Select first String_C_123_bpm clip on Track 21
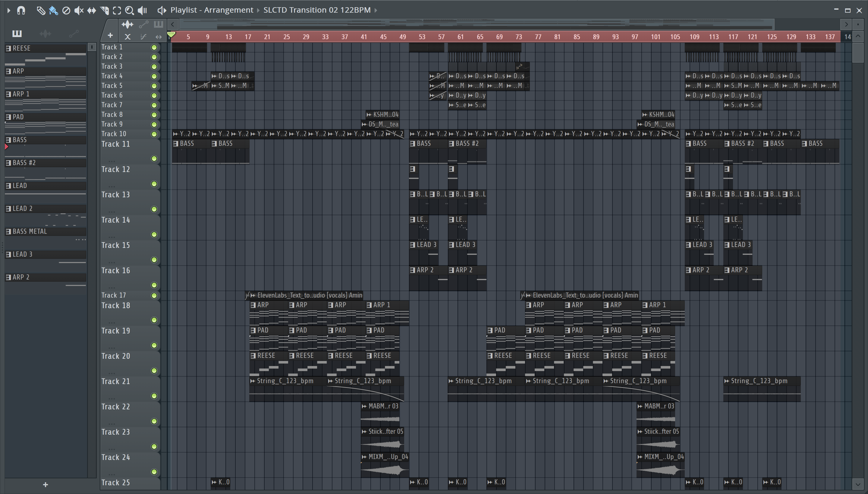 pos(288,389)
